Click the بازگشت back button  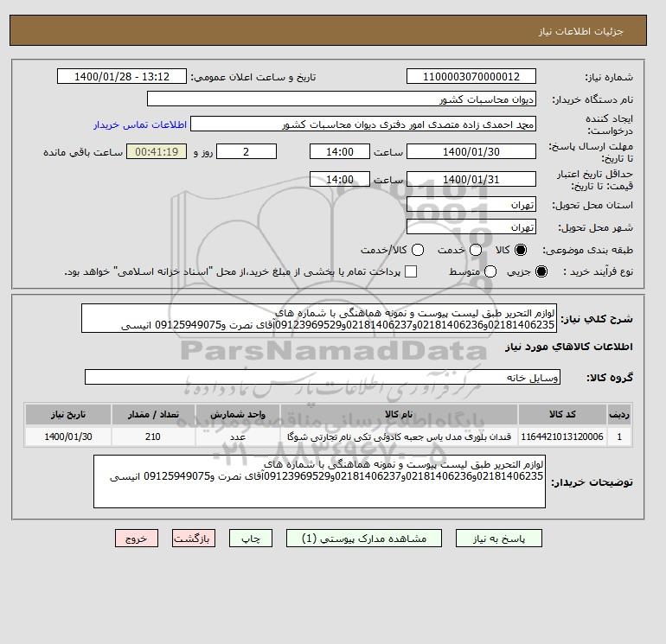click(194, 539)
